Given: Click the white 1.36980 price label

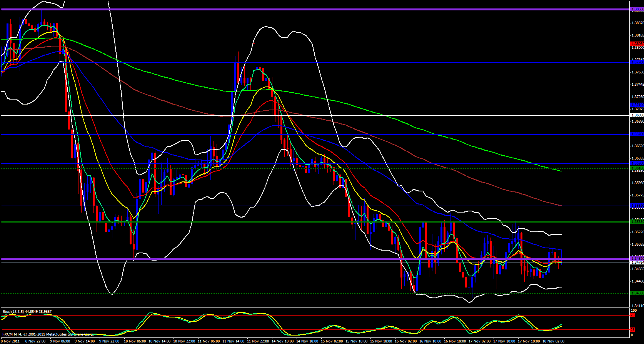Looking at the screenshot, I should 637,115.
